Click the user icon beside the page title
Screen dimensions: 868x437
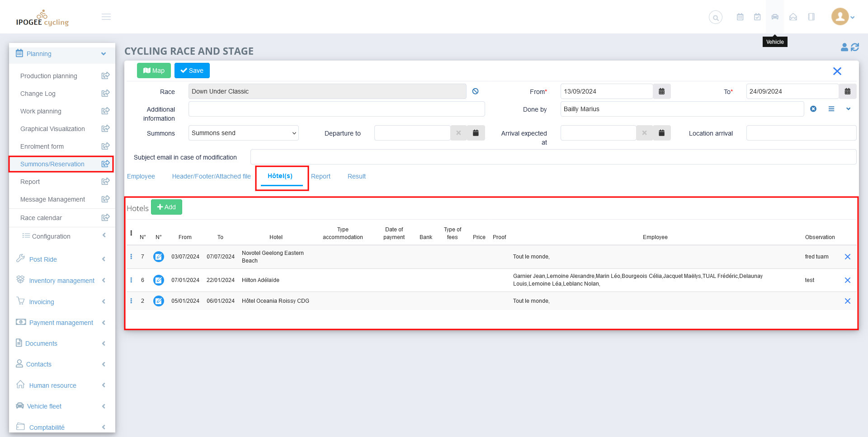(844, 47)
